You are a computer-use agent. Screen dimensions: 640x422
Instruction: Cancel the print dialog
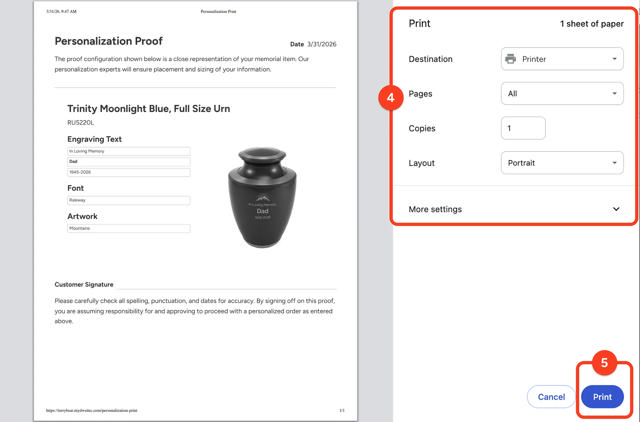pos(551,397)
